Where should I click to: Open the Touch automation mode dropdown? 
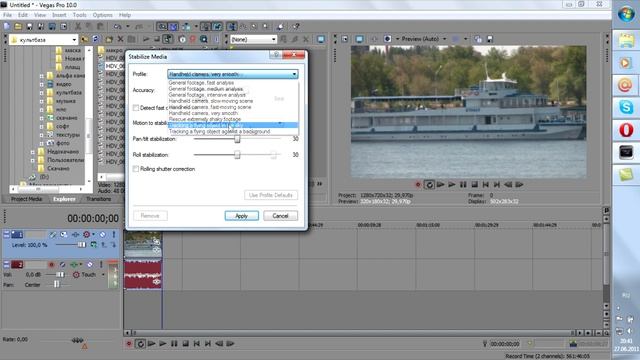pos(103,275)
